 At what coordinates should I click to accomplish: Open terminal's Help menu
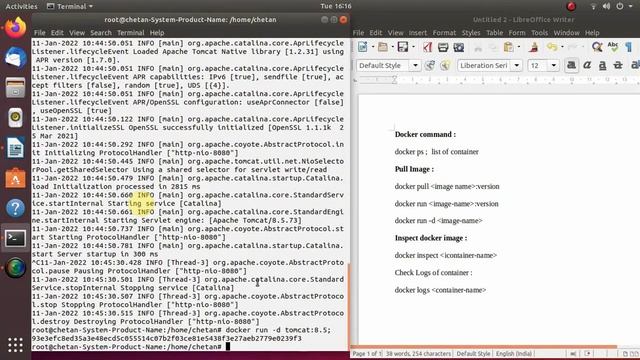[x=157, y=33]
